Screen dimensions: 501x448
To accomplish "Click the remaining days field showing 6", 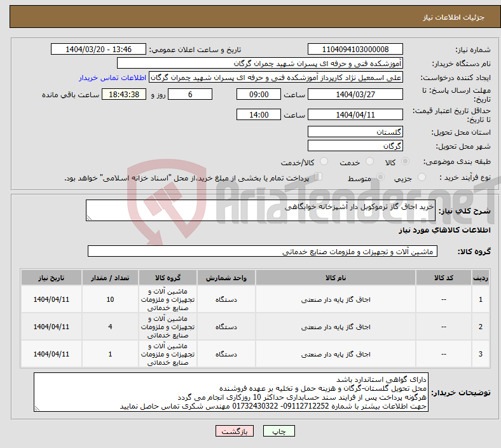I will 190,94.
